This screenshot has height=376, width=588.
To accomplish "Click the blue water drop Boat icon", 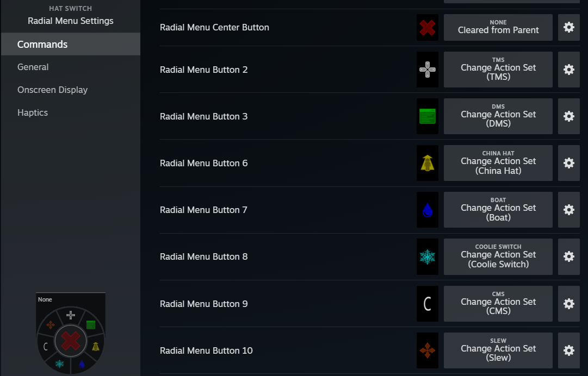I will tap(428, 210).
